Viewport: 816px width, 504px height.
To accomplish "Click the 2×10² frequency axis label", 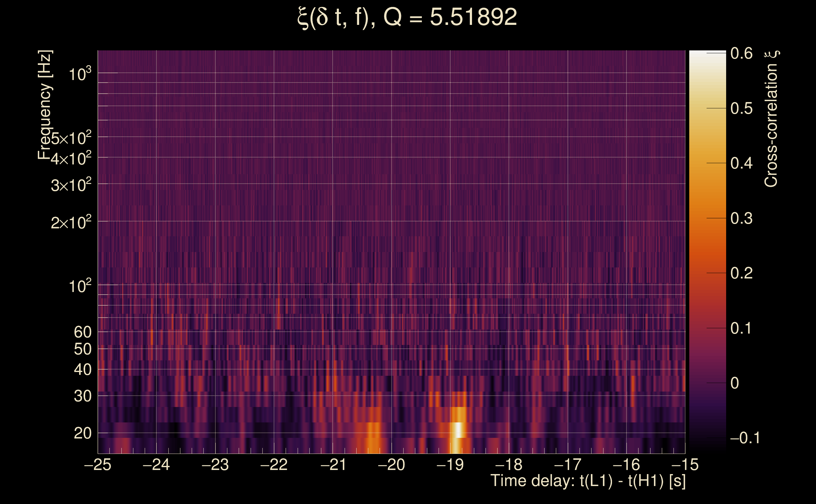I will pyautogui.click(x=71, y=222).
